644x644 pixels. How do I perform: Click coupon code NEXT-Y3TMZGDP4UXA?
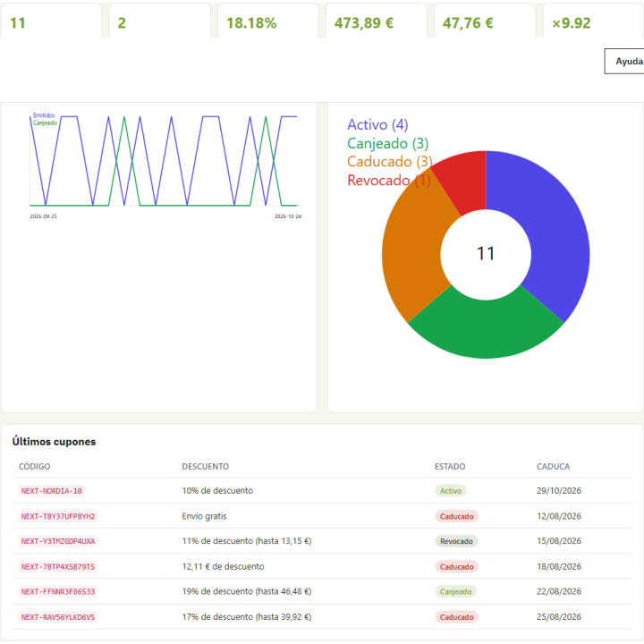click(x=58, y=541)
